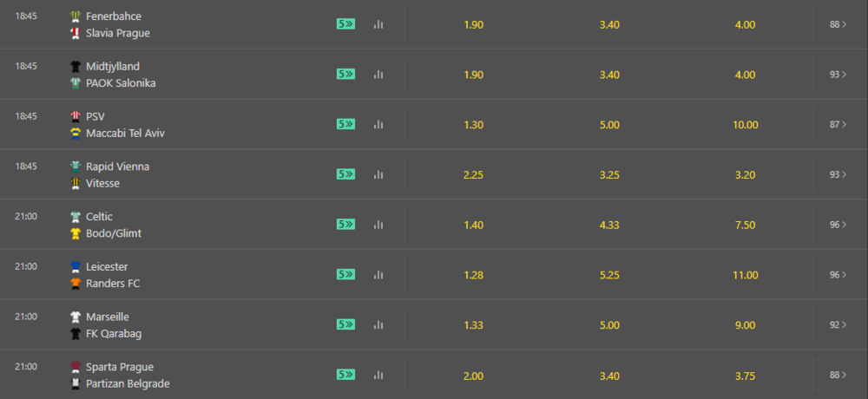Click the green 5» badge for PSV match
The height and width of the screenshot is (399, 868).
click(346, 125)
